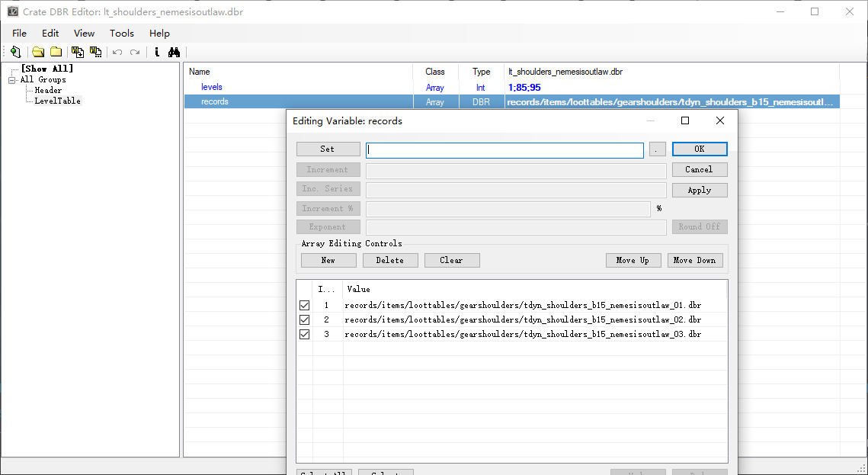The width and height of the screenshot is (868, 475).
Task: Click the small dot browse button
Action: pos(657,149)
